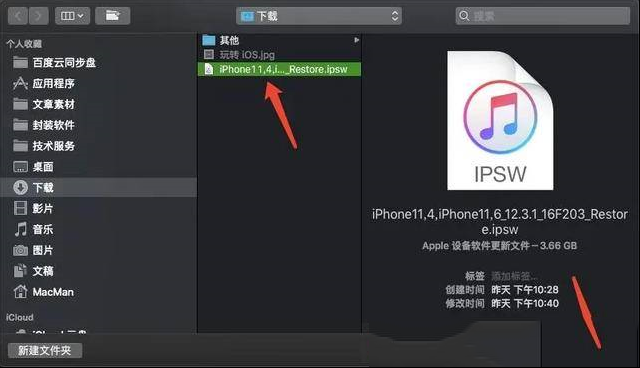The image size is (640, 368).
Task: Click the 封装软件 folder icon
Action: click(20, 124)
